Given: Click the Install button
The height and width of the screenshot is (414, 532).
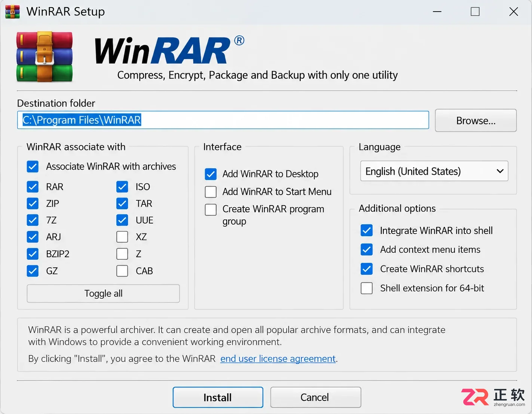Looking at the screenshot, I should (x=218, y=397).
